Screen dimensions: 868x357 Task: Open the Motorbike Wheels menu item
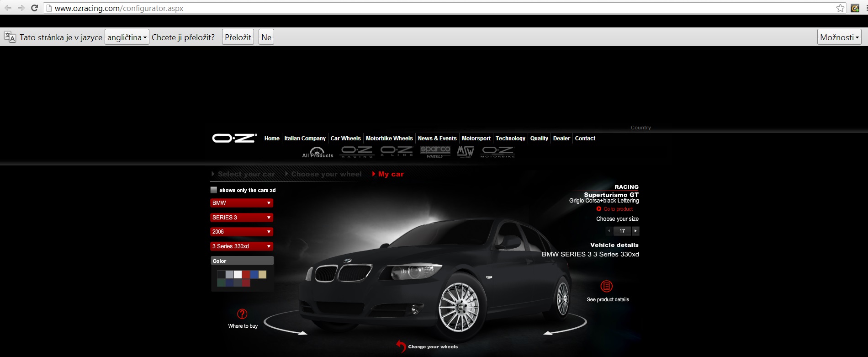389,139
